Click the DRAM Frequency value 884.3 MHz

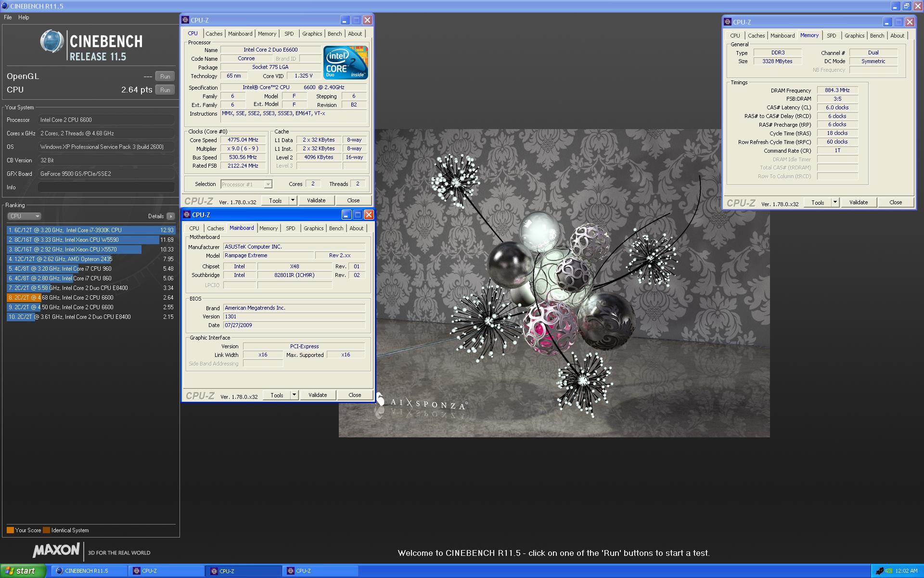[837, 90]
